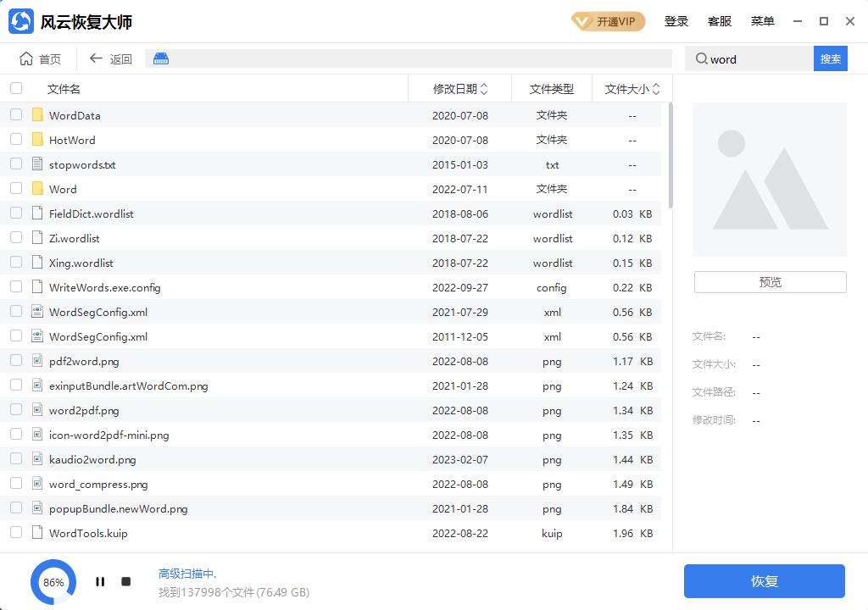This screenshot has width=868, height=610.
Task: Click the 预览 preview button
Action: tap(769, 281)
